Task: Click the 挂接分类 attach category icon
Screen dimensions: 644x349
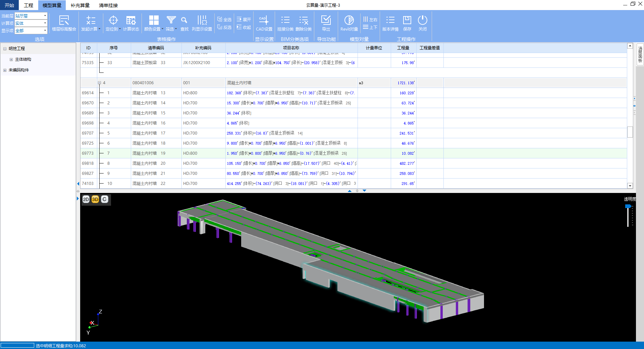Action: pyautogui.click(x=285, y=21)
